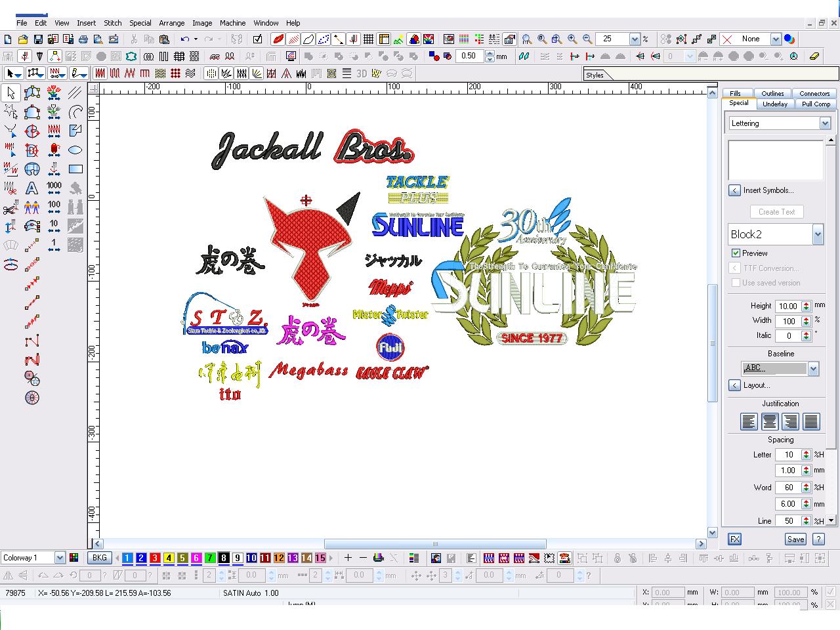This screenshot has width=840, height=630.
Task: Expand the Insert Symbols arrow button
Action: pyautogui.click(x=734, y=190)
